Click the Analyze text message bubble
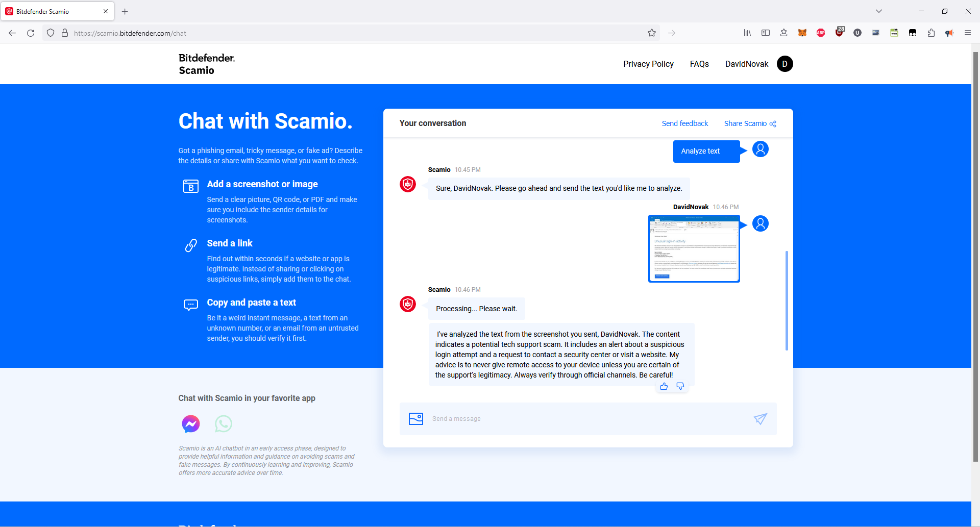980x527 pixels. (706, 152)
